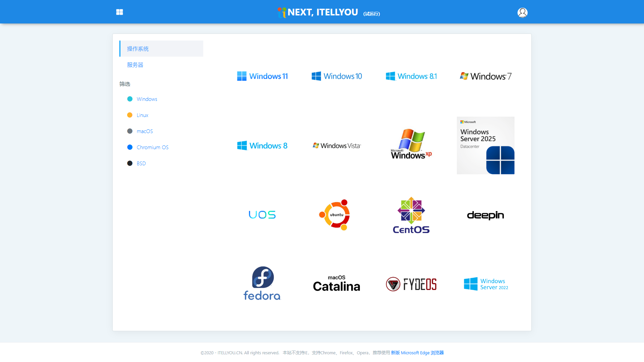The image size is (644, 362).
Task: Filter the list by BSD
Action: [141, 163]
